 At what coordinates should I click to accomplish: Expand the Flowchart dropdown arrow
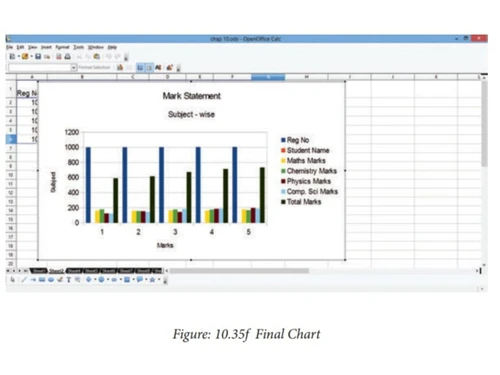pyautogui.click(x=133, y=279)
